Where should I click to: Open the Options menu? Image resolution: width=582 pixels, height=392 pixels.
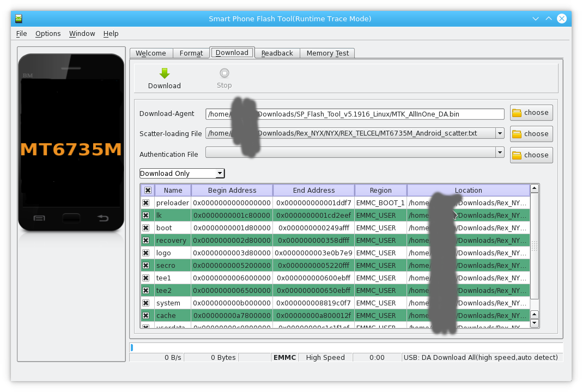[48, 33]
